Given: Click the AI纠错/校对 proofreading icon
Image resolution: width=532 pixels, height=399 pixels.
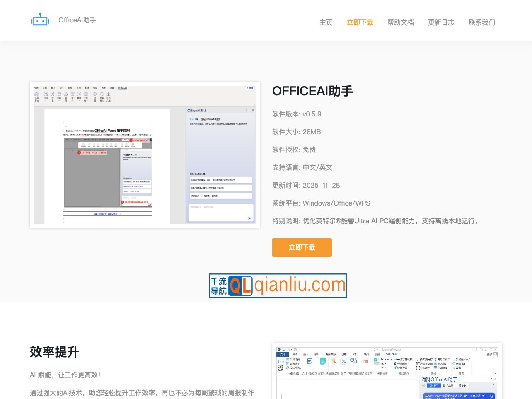Looking at the screenshot, I should (x=310, y=360).
